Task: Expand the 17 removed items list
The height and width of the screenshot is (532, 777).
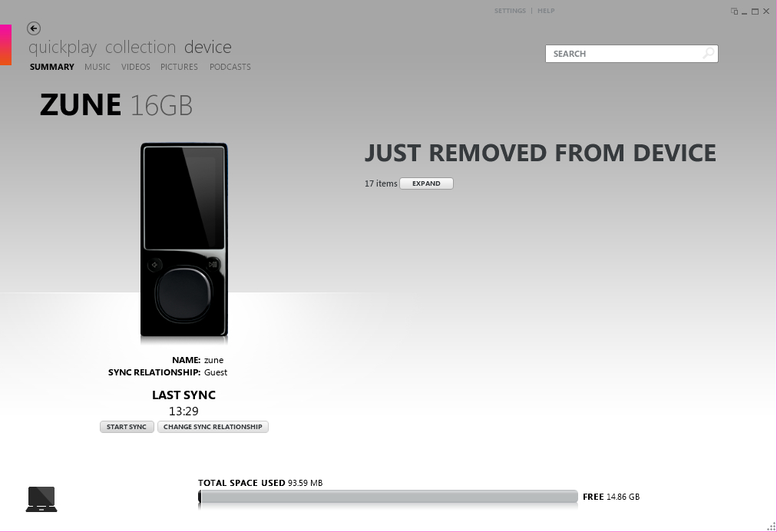Action: pos(426,183)
